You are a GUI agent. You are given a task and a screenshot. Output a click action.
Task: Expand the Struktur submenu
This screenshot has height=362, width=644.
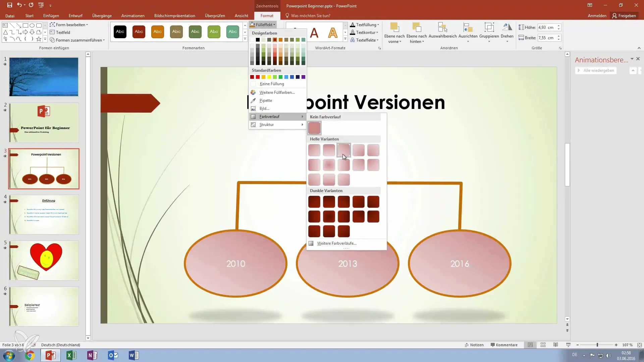coord(277,125)
